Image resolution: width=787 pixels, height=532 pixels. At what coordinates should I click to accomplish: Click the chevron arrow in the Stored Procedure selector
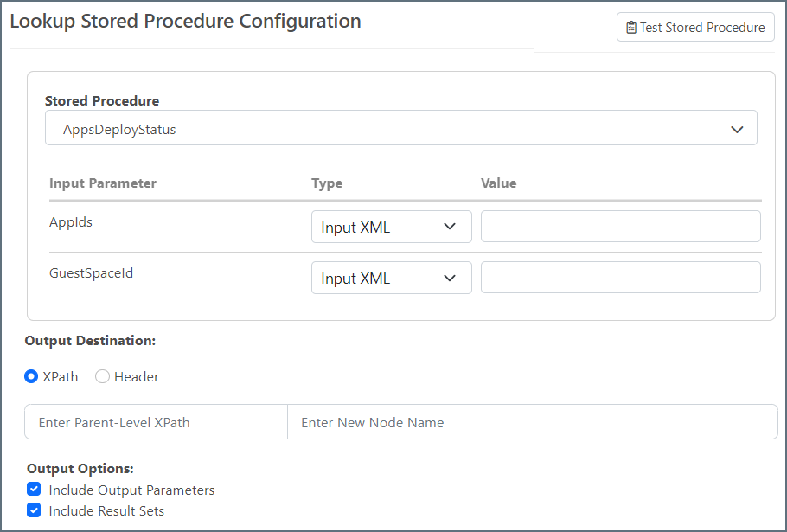click(737, 130)
